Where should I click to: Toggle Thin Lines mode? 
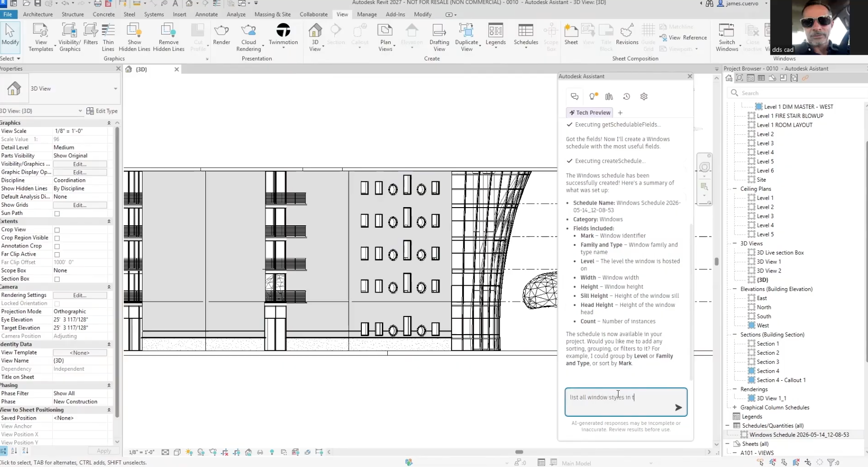coord(108,37)
